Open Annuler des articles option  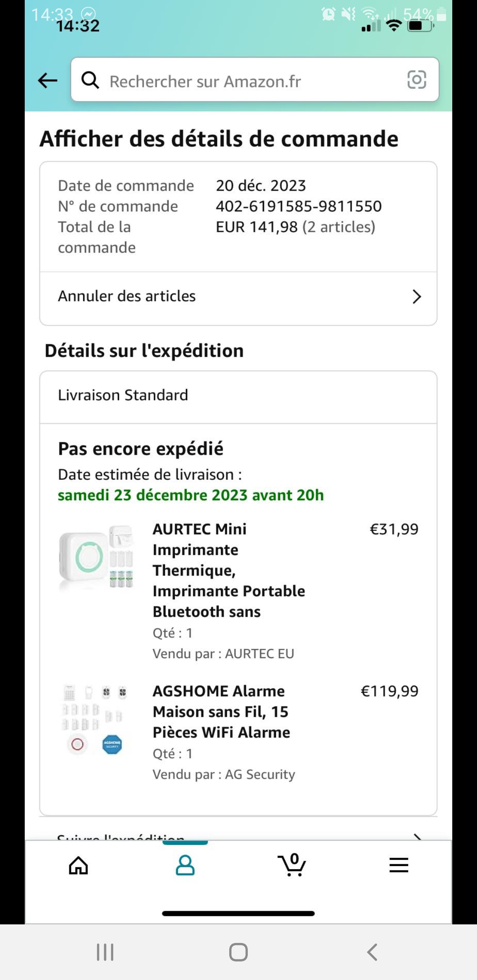(x=127, y=296)
